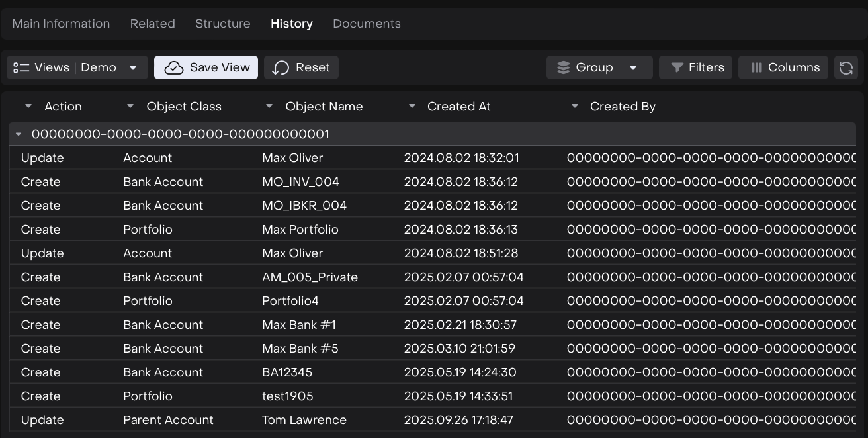Open Created By column menu arrow
The width and height of the screenshot is (868, 438).
point(574,106)
